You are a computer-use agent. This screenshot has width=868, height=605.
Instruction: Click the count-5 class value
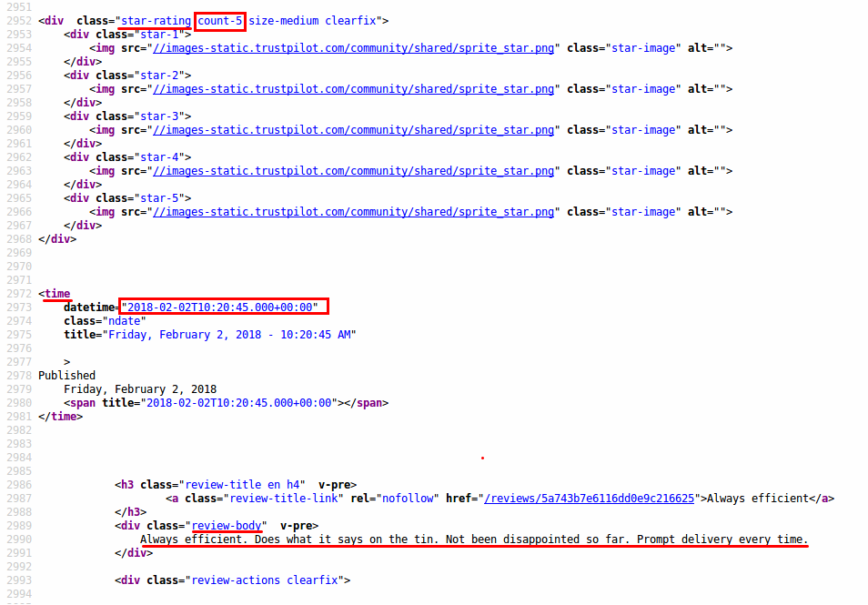pyautogui.click(x=220, y=21)
